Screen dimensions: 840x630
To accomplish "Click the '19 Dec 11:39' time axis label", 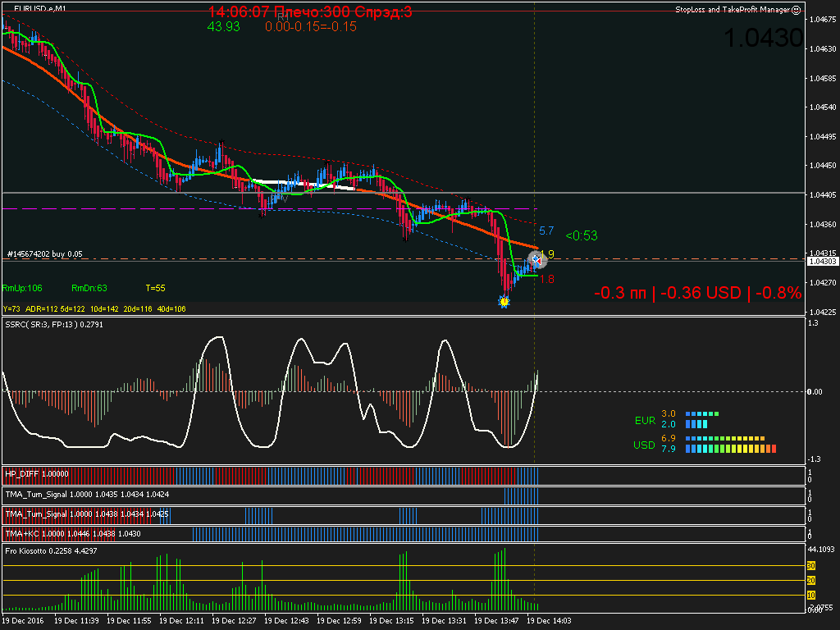I will pyautogui.click(x=76, y=621).
